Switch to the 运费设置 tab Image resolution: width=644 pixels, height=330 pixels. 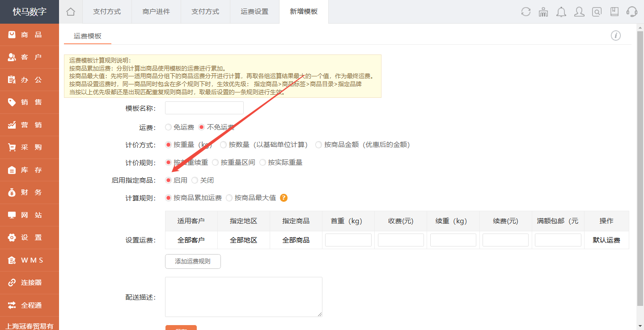tap(254, 12)
